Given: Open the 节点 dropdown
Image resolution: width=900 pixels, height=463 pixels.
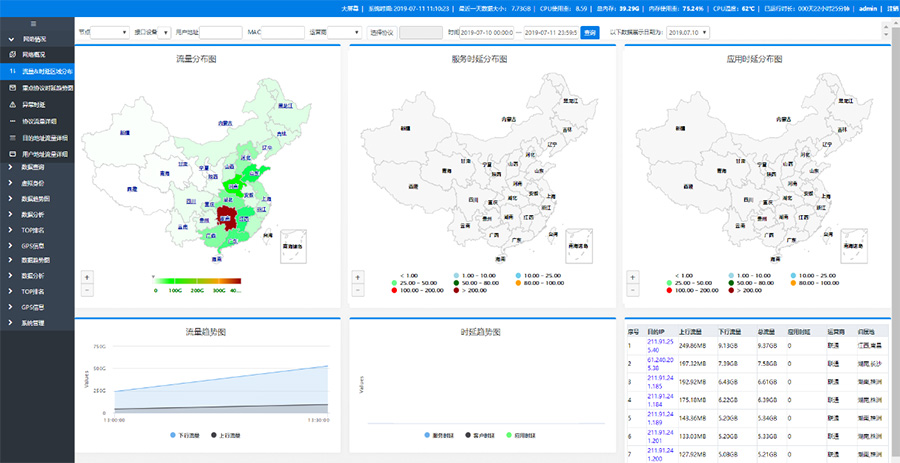Looking at the screenshot, I should (103, 32).
